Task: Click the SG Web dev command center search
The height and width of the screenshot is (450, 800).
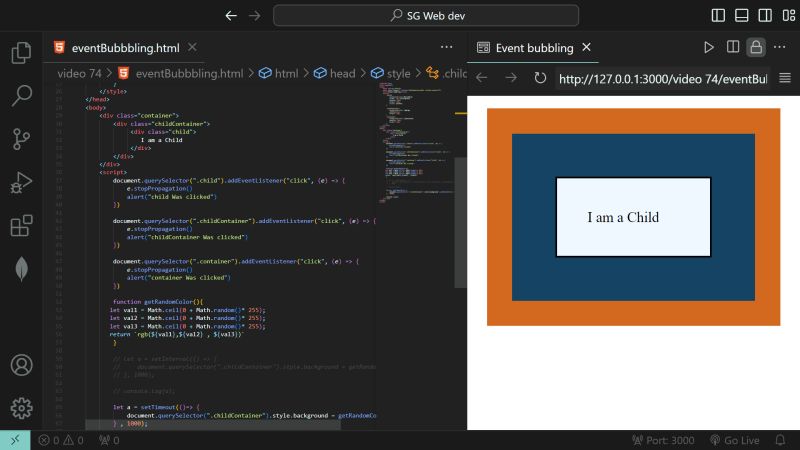Action: click(x=426, y=16)
